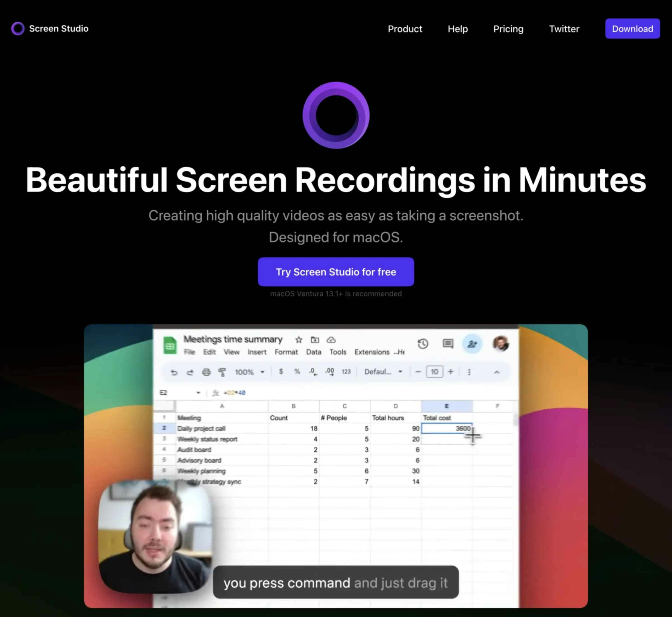Screen dimensions: 672x617
Task: Click Try Screen Studio for free button
Action: [x=336, y=272]
